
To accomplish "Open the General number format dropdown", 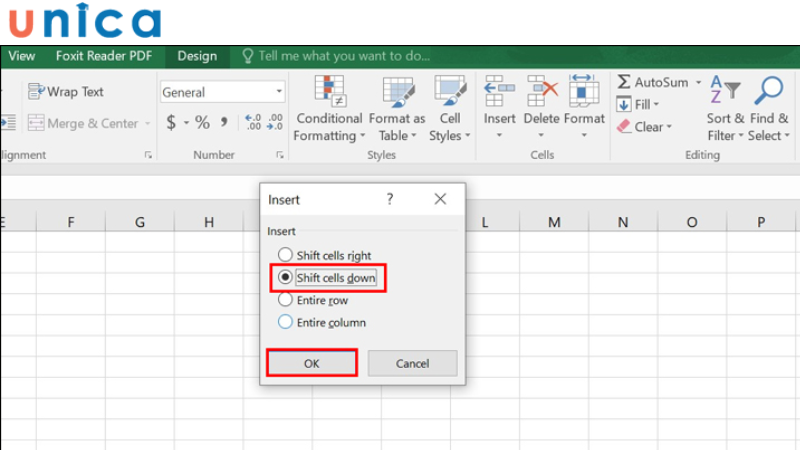I will click(x=279, y=92).
